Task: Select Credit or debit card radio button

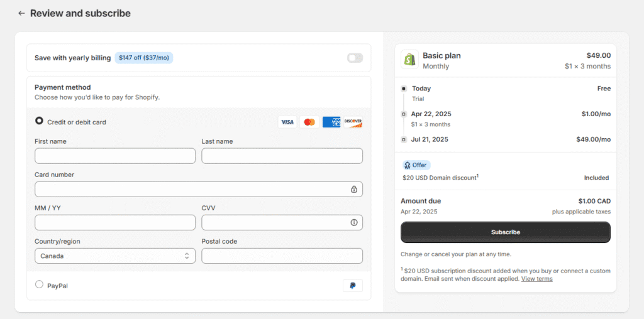Action: (40, 121)
